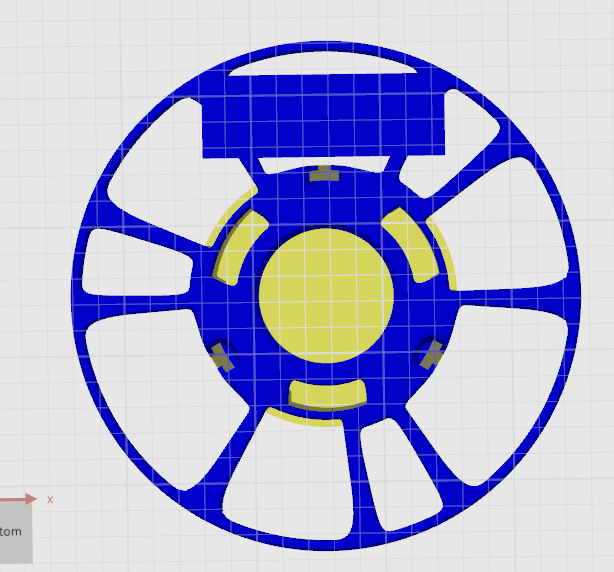Image resolution: width=614 pixels, height=572 pixels.
Task: Select the blue spool model's rectangular block
Action: coord(323,115)
